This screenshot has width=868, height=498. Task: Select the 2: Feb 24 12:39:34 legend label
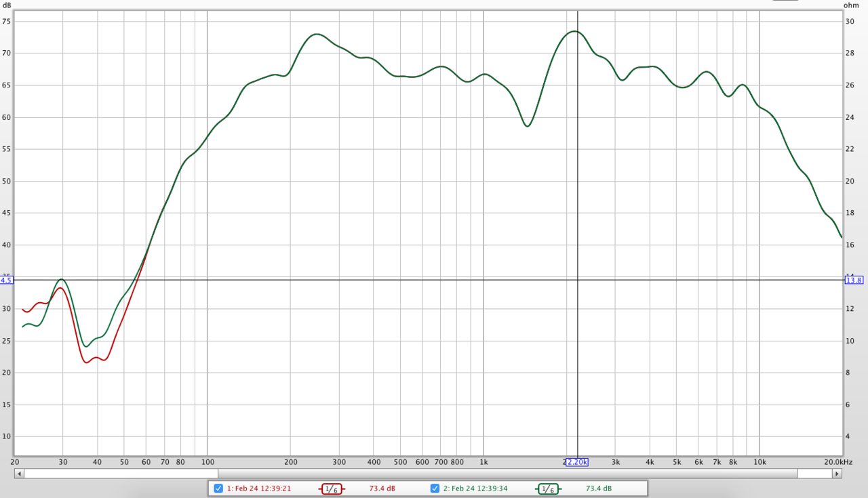tap(476, 489)
